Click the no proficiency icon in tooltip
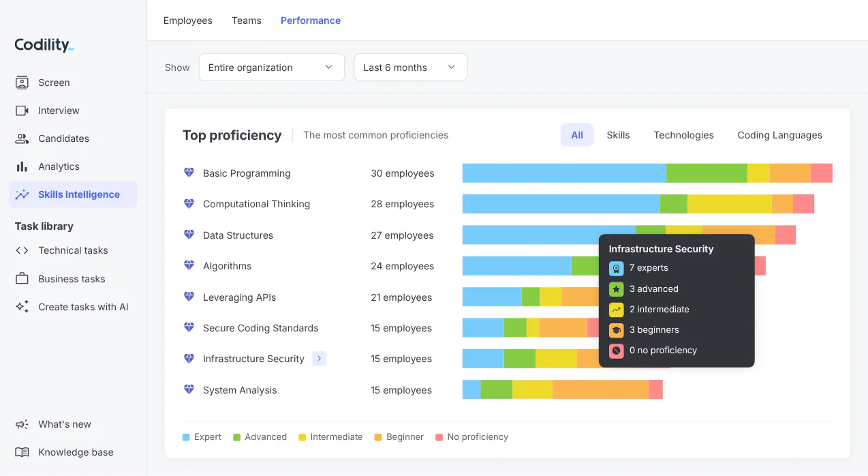This screenshot has width=868, height=476. [x=616, y=351]
